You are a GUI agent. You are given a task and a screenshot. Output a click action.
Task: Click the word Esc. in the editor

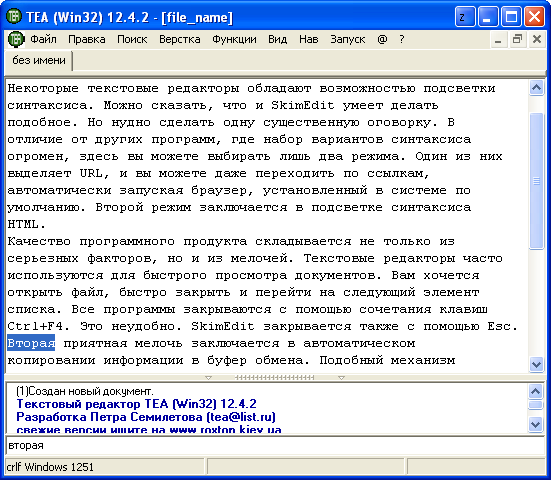503,326
